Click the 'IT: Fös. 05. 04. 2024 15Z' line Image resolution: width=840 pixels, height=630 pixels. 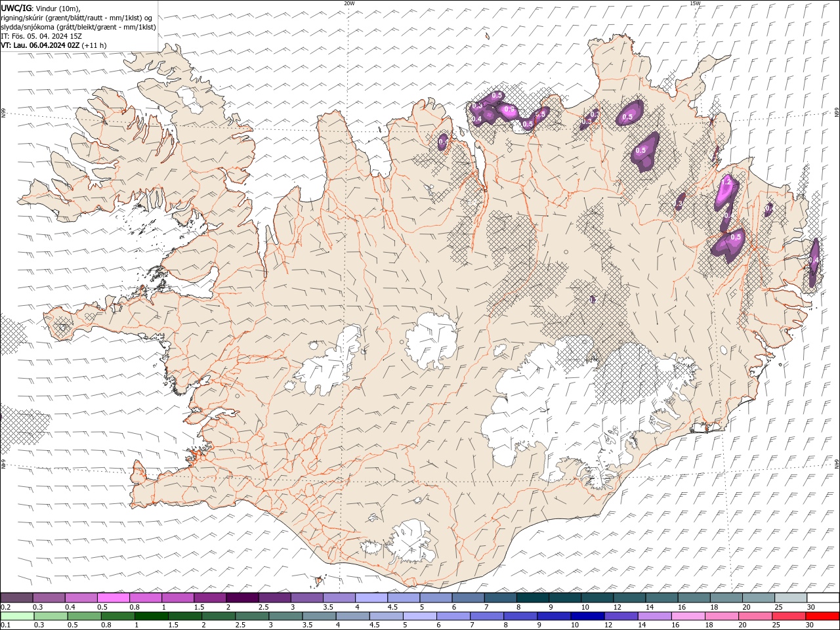tap(41, 36)
